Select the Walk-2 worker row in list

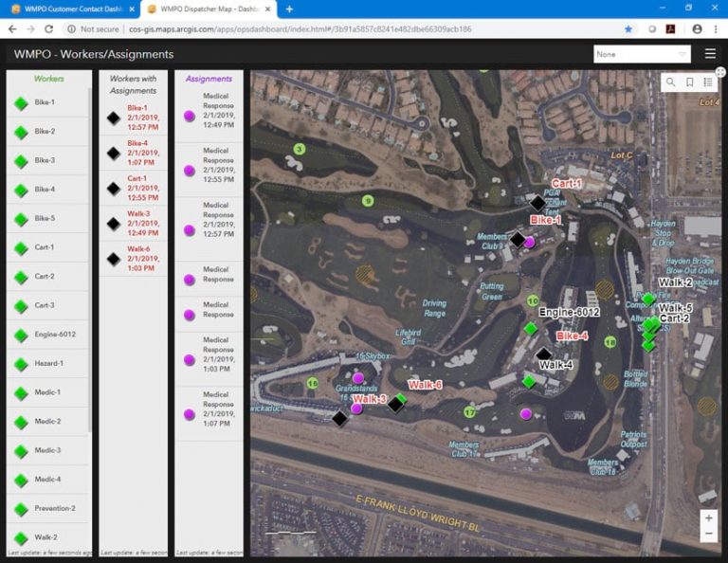coord(47,537)
